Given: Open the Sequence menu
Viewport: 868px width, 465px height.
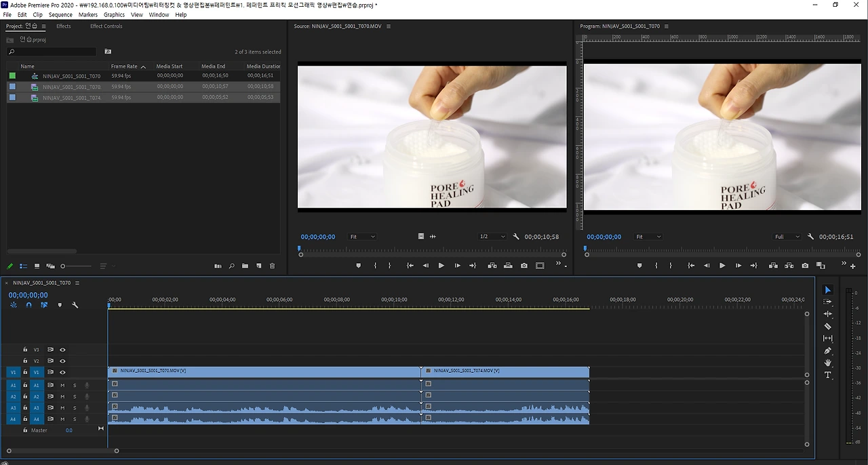Looking at the screenshot, I should 60,14.
